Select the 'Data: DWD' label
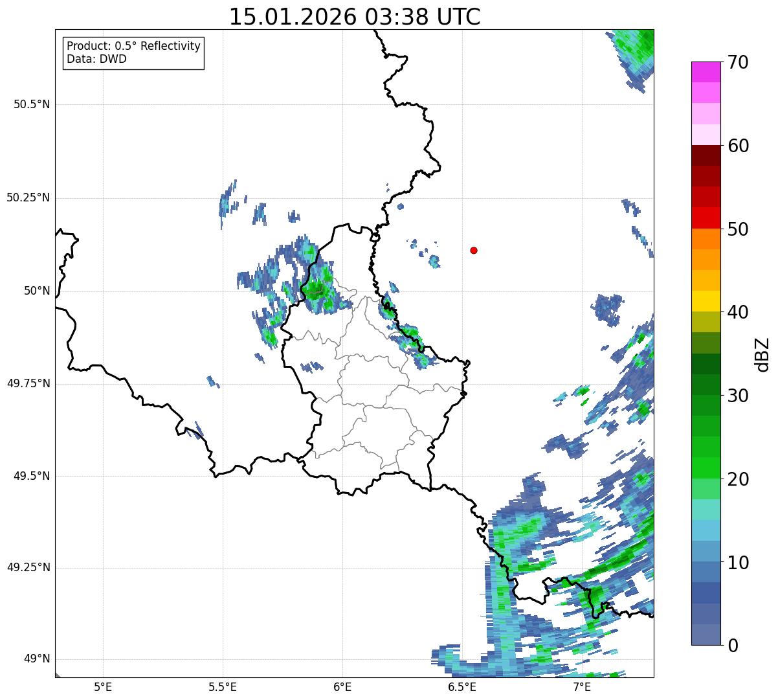 pos(97,59)
